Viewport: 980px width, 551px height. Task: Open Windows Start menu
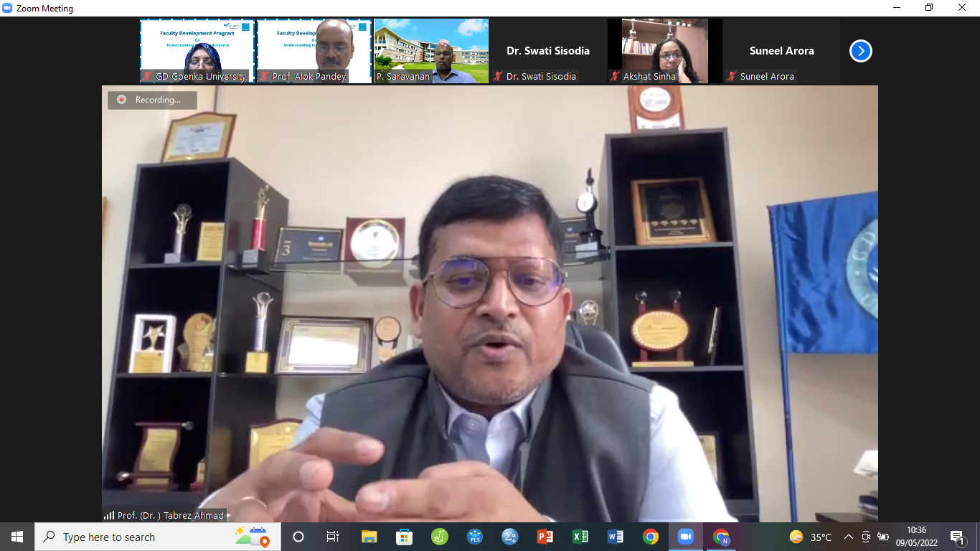coord(17,537)
